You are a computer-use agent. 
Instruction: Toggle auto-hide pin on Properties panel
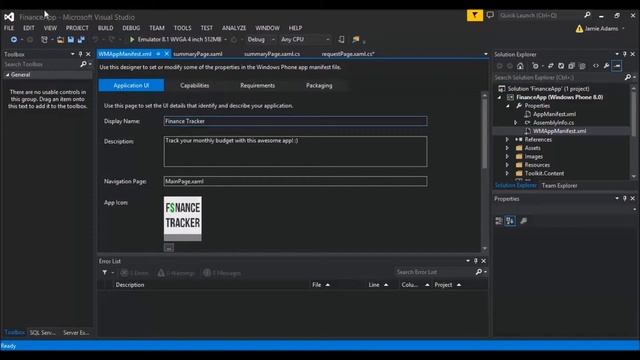624,198
